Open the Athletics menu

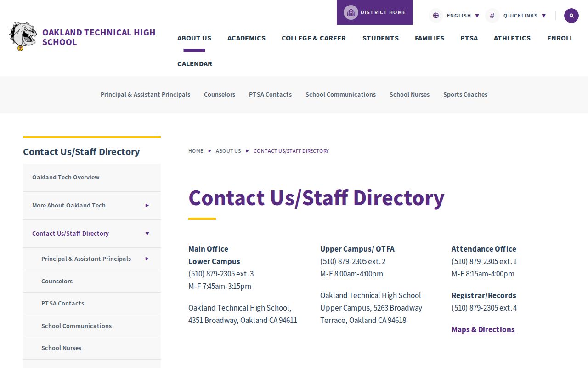(512, 38)
